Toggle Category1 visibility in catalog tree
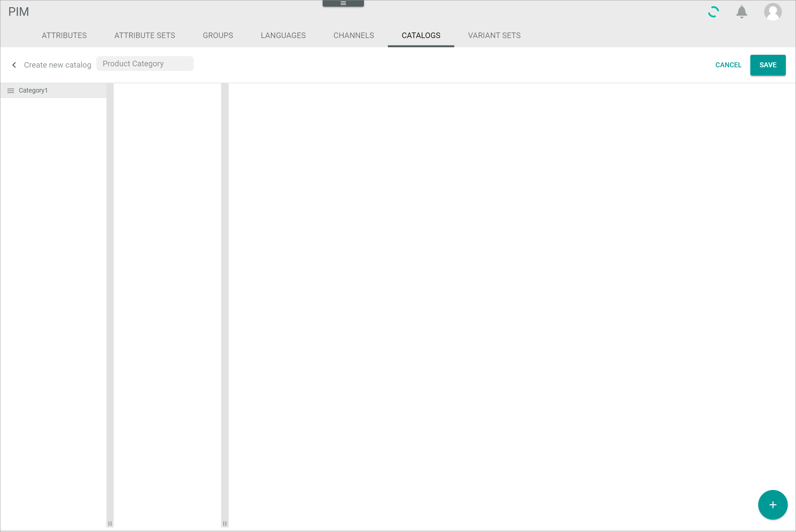The height and width of the screenshot is (532, 796). click(x=11, y=90)
